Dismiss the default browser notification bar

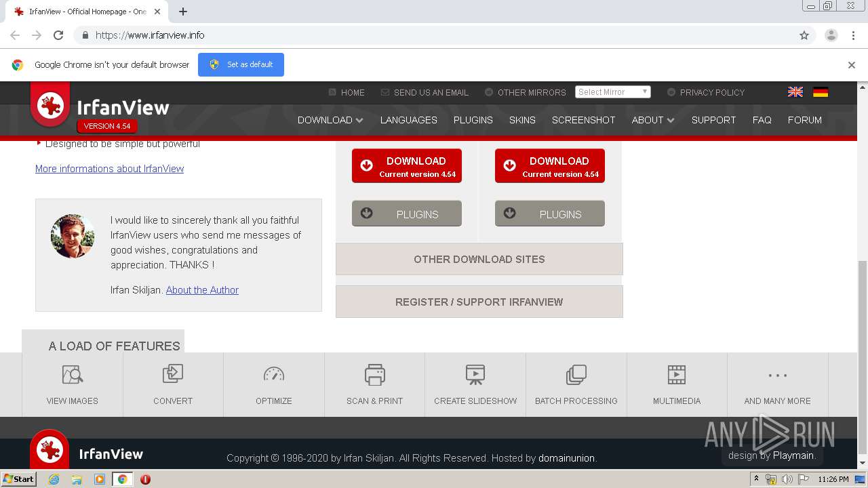click(851, 65)
